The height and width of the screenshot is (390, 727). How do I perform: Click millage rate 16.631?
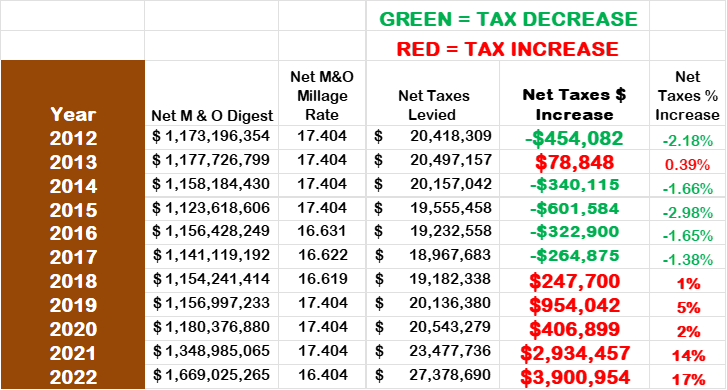pos(322,231)
